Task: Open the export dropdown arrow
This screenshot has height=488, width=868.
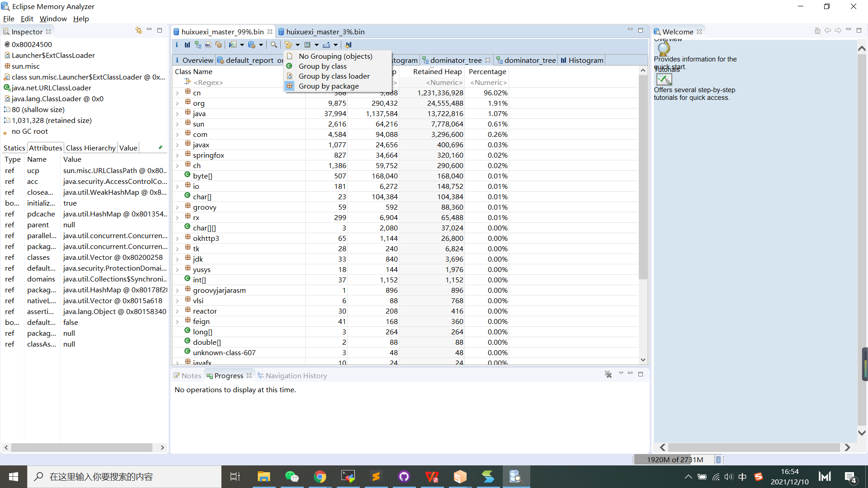Action: (x=335, y=45)
